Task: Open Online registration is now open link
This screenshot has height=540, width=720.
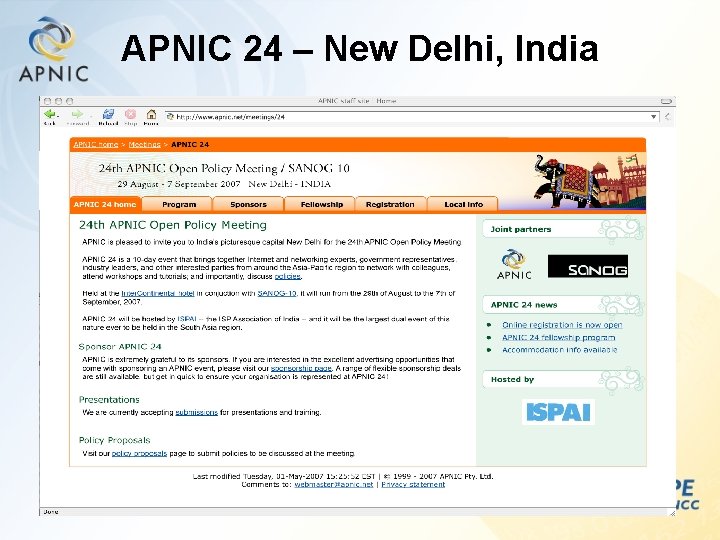Action: [562, 325]
